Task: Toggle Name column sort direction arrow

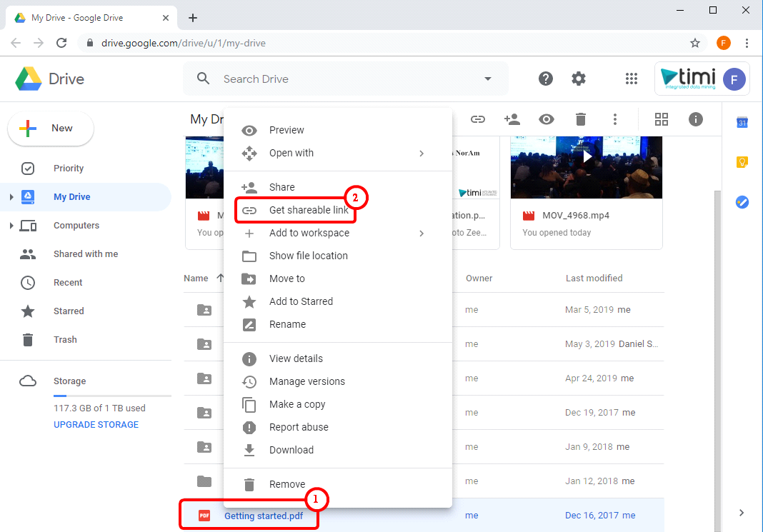Action: (x=220, y=278)
